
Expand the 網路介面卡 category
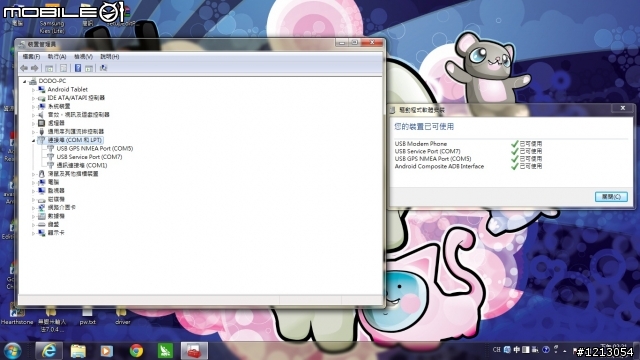click(33, 208)
